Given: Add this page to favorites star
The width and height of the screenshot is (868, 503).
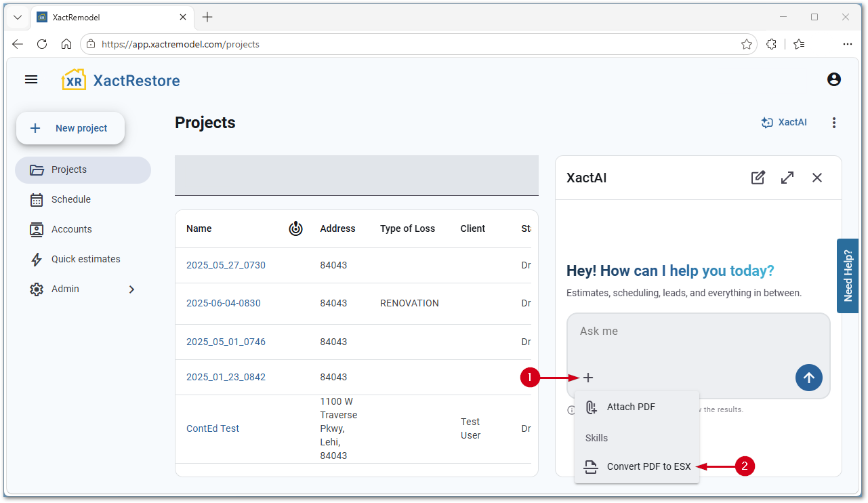Looking at the screenshot, I should [x=747, y=44].
